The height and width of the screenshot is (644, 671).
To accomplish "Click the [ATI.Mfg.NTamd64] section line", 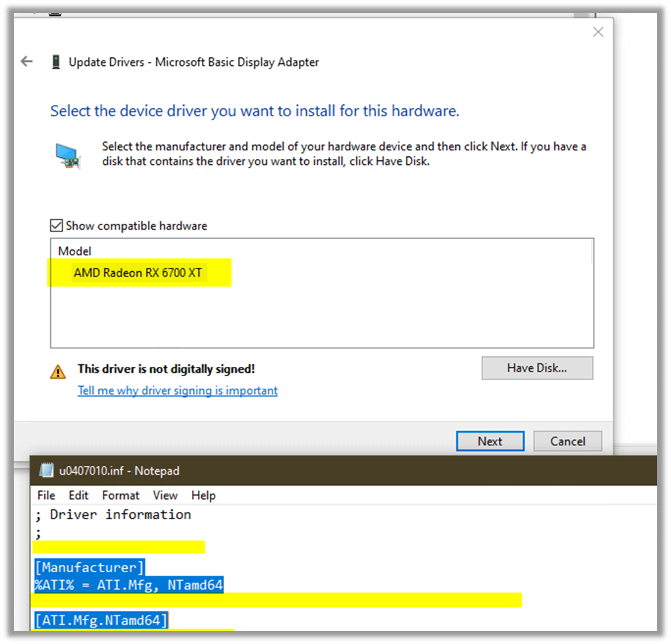I will click(x=101, y=620).
